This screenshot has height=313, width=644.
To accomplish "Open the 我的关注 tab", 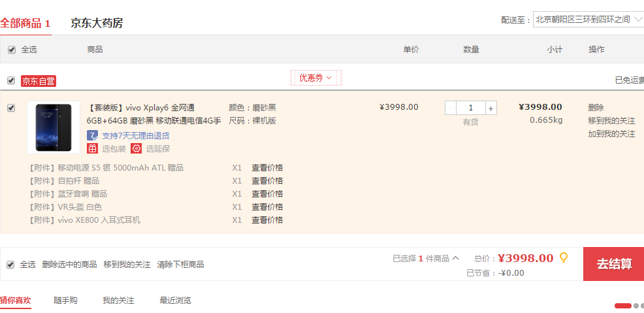I will 118,301.
